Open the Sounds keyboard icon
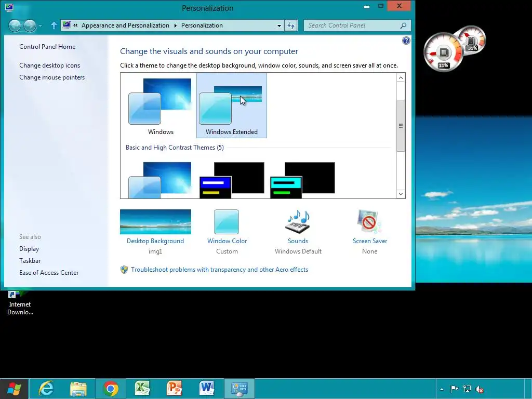This screenshot has height=399, width=532. [298, 221]
